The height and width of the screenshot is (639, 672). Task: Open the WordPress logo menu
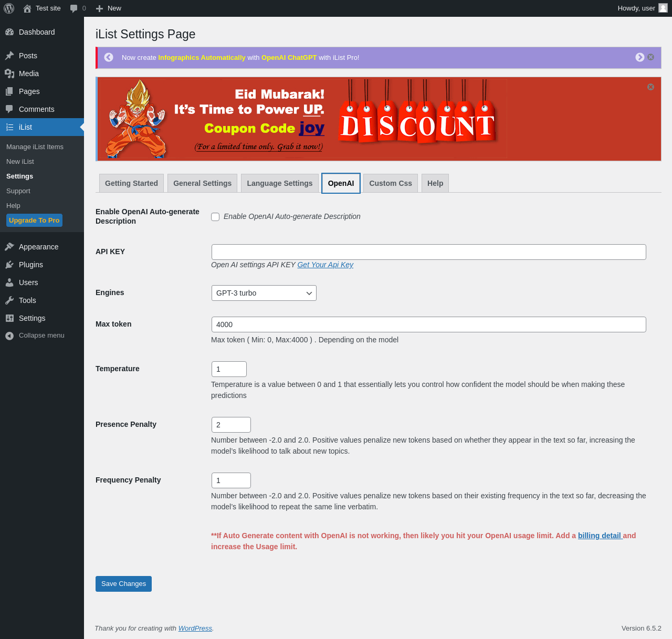pyautogui.click(x=9, y=8)
